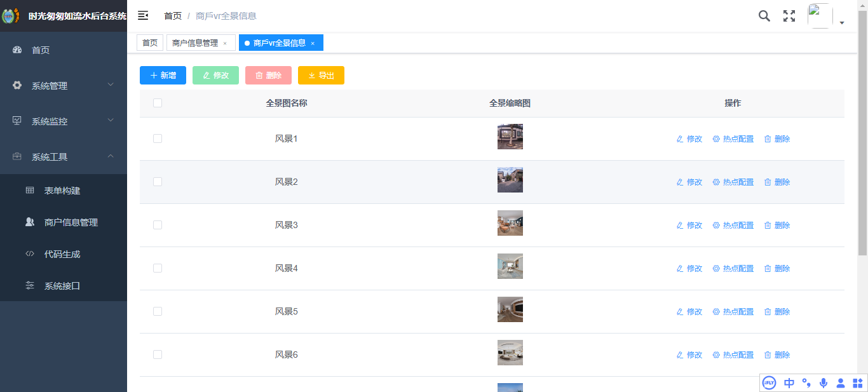This screenshot has height=392, width=868.
Task: Click 热点配置 in the 风景2 row
Action: pyautogui.click(x=733, y=182)
